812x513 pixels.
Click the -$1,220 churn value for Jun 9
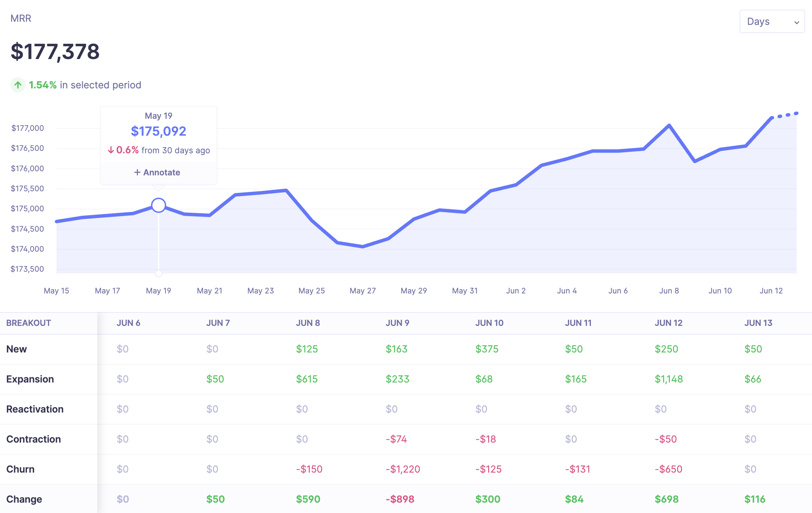coord(403,469)
